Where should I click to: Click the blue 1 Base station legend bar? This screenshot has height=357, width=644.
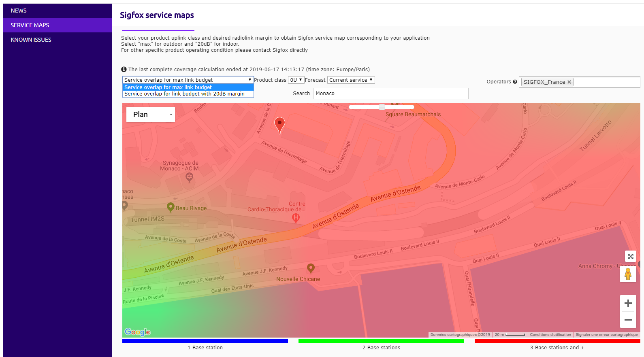(205, 341)
